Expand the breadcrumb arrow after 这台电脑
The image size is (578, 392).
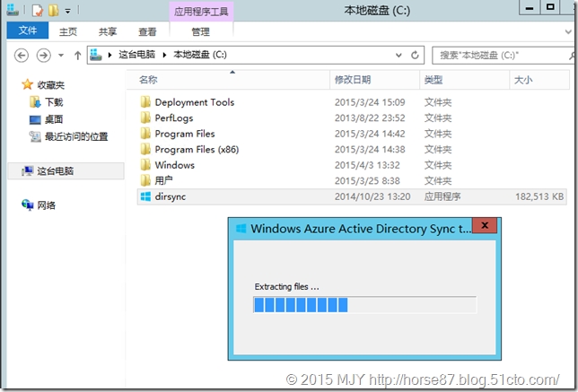(165, 55)
